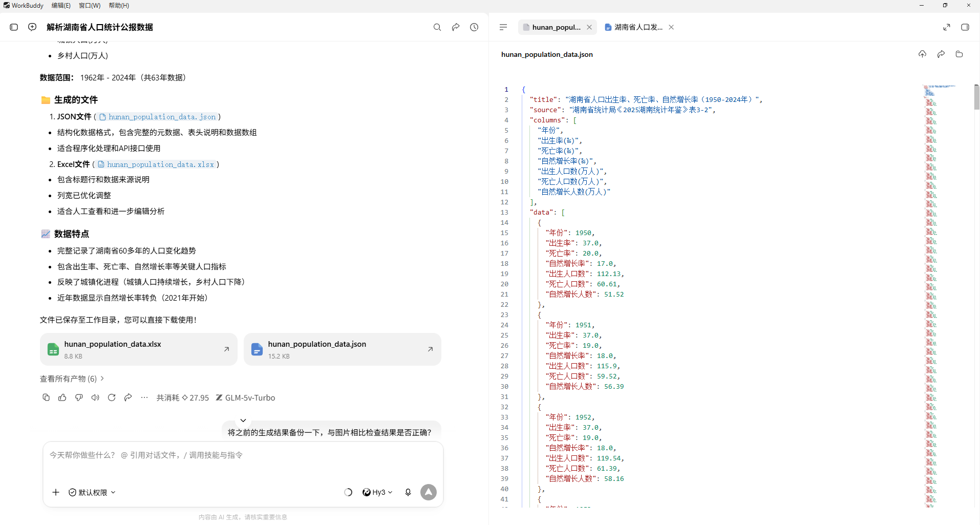The width and height of the screenshot is (980, 525).
Task: Open the 窗口(W) menu
Action: click(x=90, y=6)
